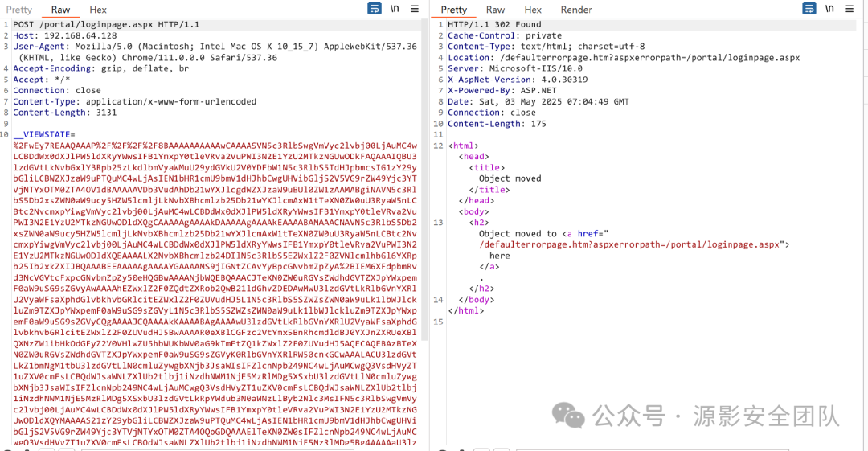Click the request panel vertical scrollbar
The height and width of the screenshot is (451, 868).
coord(424,180)
